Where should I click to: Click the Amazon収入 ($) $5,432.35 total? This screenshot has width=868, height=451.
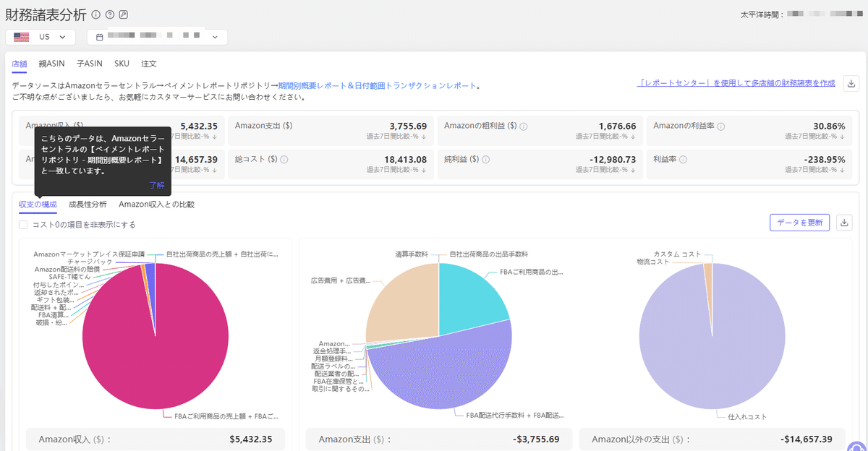[156, 439]
